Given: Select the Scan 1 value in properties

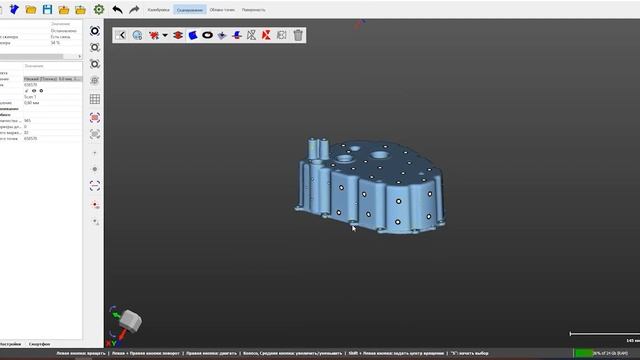Looking at the screenshot, I should coord(30,97).
